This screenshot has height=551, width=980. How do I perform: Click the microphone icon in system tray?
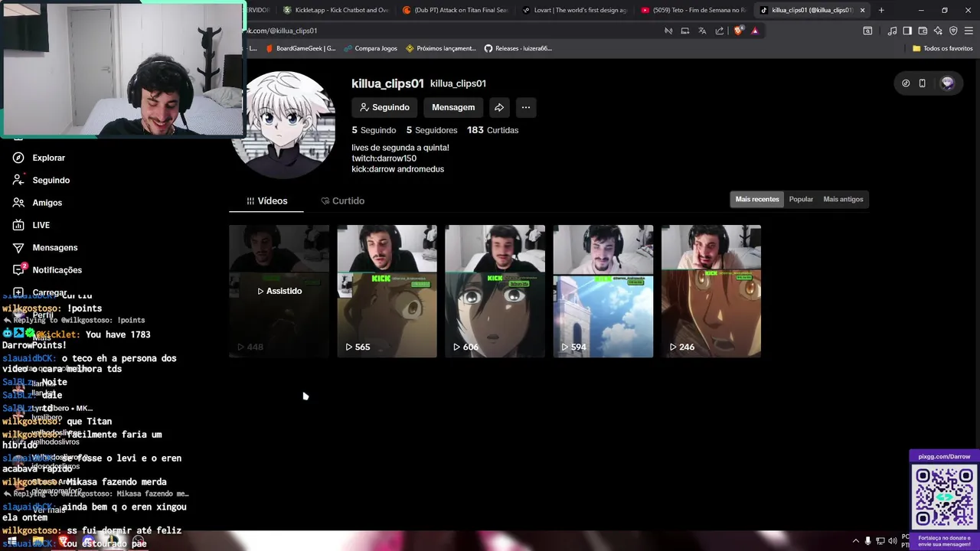(867, 541)
